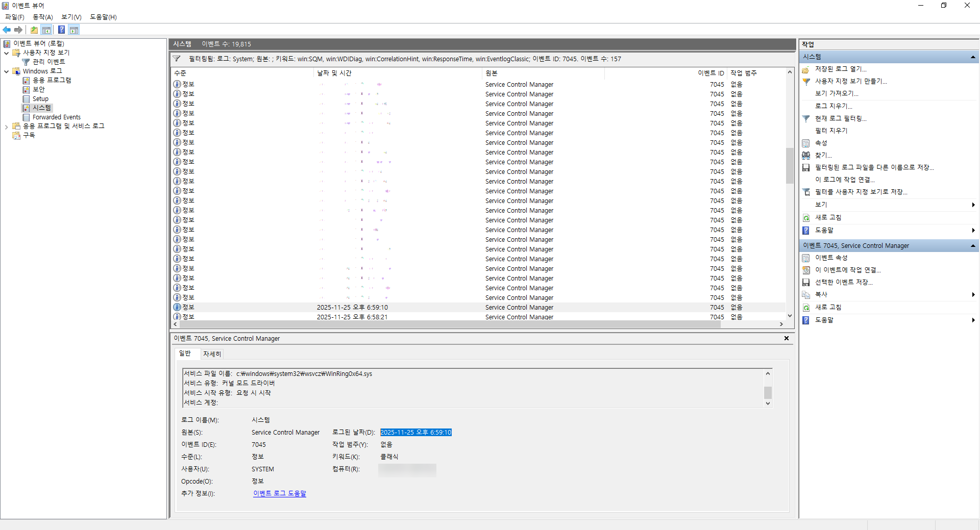The height and width of the screenshot is (530, 980).
Task: Click the 복사 copy icon
Action: 806,295
